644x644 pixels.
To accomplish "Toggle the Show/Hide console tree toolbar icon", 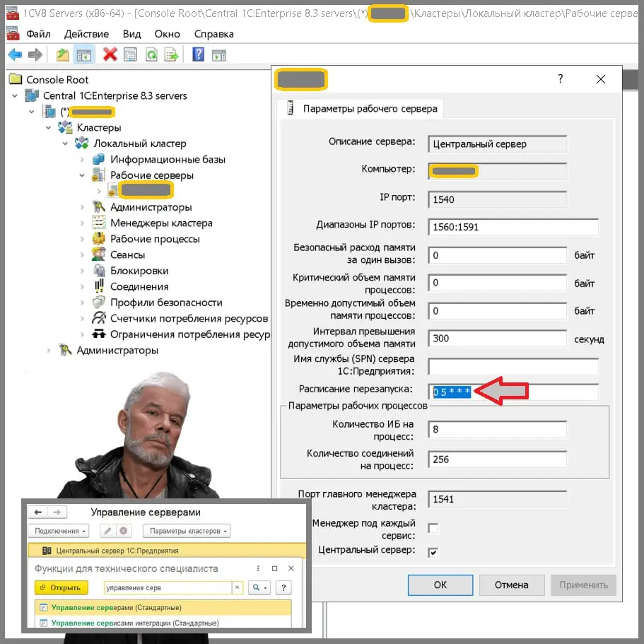I will [84, 54].
